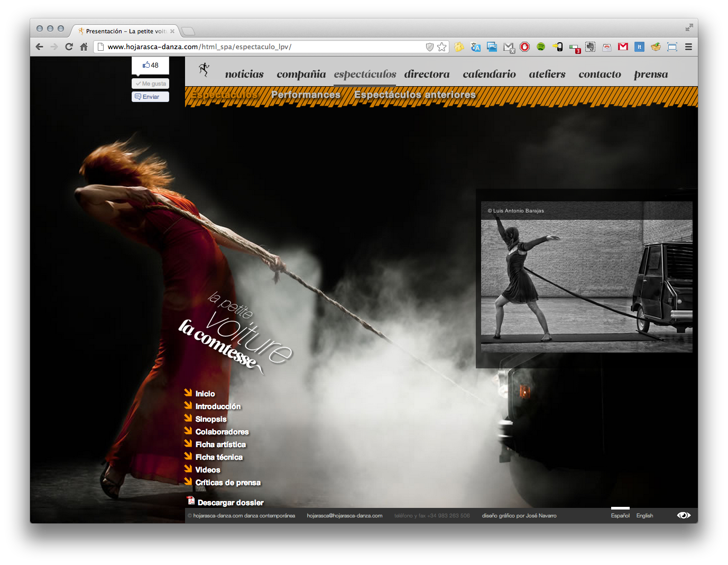Open the Google Translate extension icon
Viewport: 728px width, 565px height.
click(x=475, y=47)
